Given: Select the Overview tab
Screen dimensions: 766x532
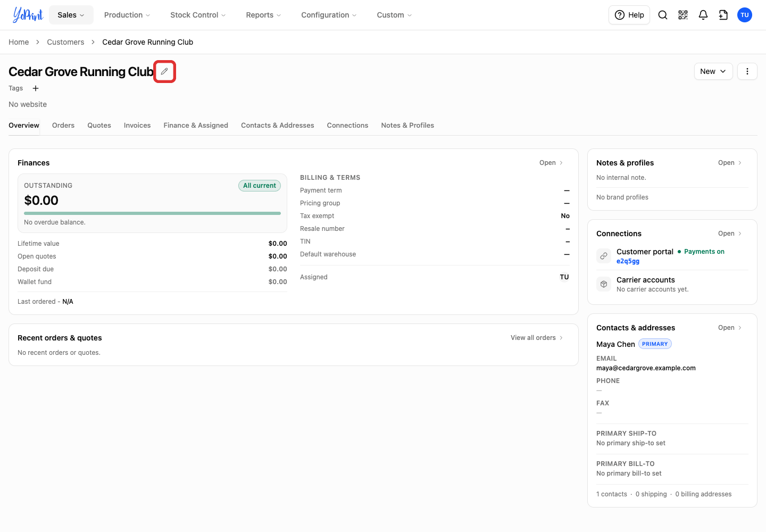Looking at the screenshot, I should coord(24,125).
